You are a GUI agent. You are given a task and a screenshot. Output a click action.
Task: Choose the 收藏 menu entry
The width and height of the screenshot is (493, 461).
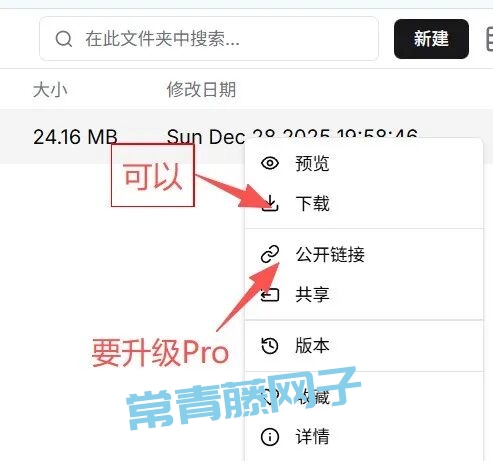[364, 397]
